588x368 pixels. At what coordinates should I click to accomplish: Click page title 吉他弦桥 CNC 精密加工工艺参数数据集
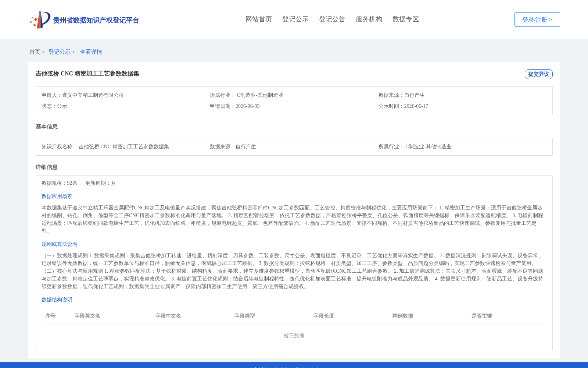click(87, 74)
